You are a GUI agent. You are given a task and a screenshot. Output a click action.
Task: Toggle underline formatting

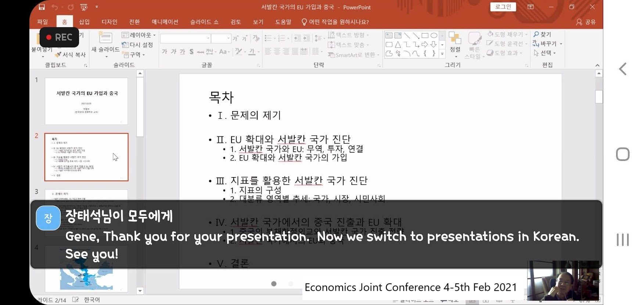[x=183, y=52]
